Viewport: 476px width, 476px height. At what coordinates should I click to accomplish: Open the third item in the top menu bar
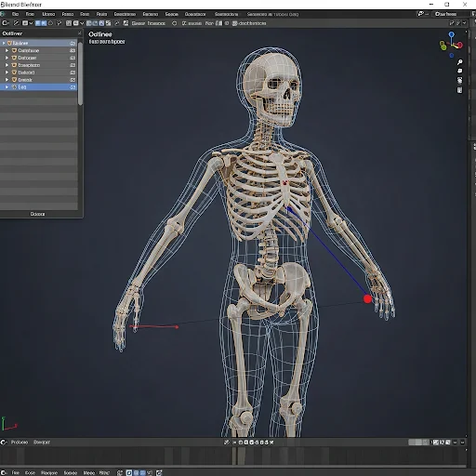click(x=48, y=14)
